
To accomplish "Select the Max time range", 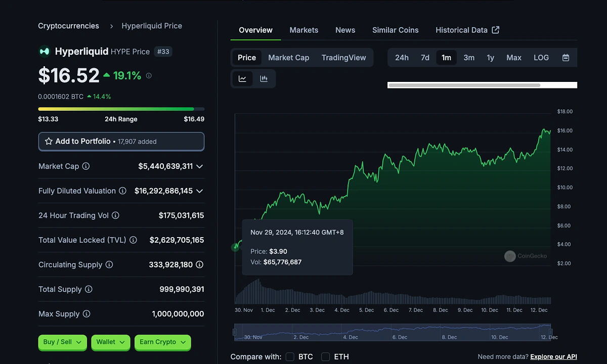I will [x=514, y=58].
